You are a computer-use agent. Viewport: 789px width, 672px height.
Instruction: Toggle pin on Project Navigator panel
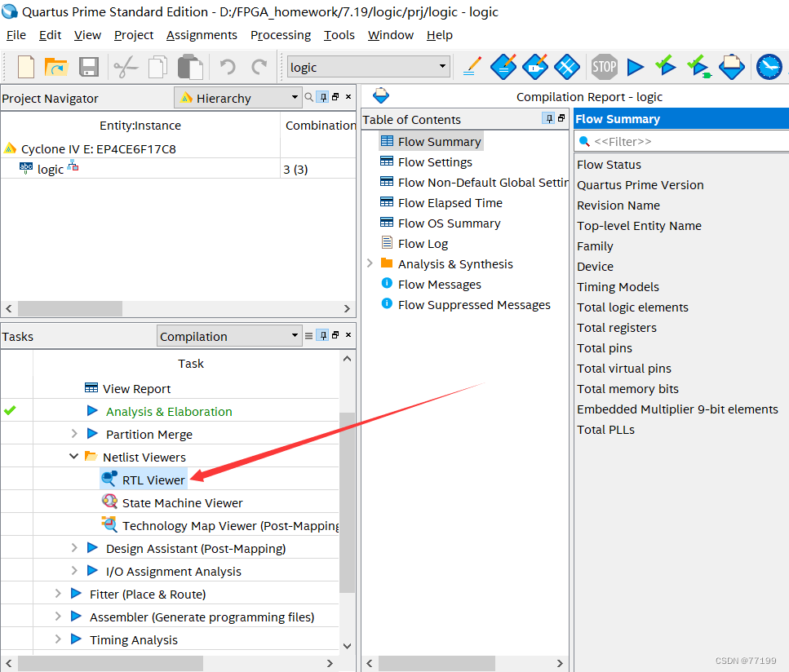323,97
